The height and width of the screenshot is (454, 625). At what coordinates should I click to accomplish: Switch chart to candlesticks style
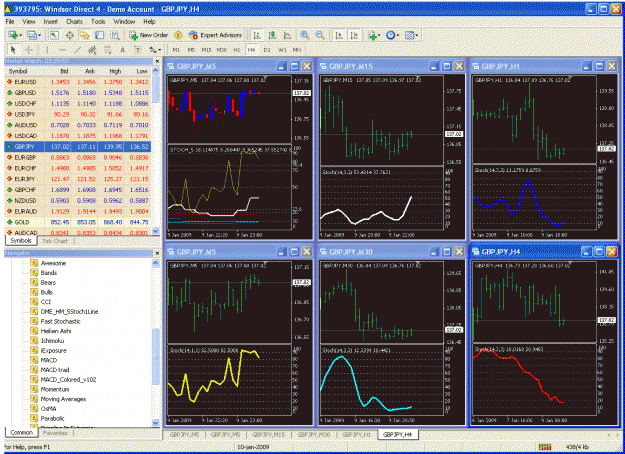[272, 35]
